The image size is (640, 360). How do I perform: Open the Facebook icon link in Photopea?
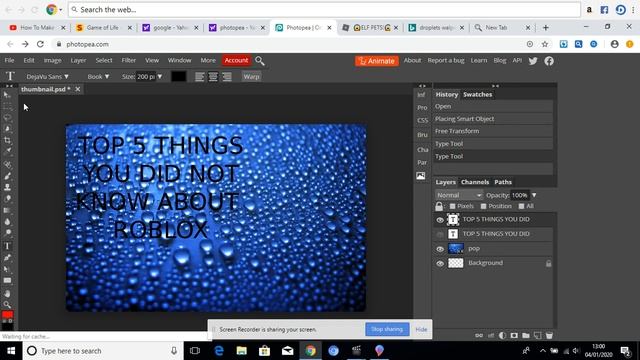point(549,61)
